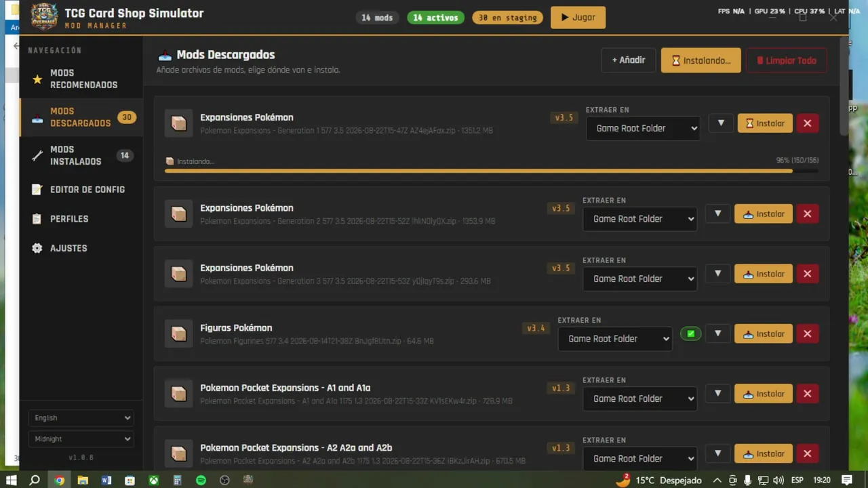
Task: Click the hourglass Instalar button for Generation 1
Action: tap(765, 123)
